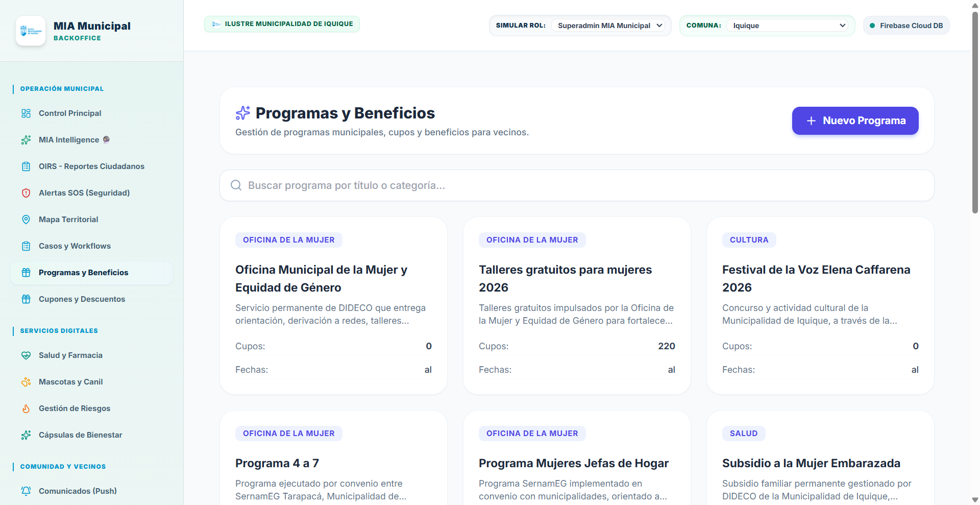
Task: Click the Cupones y Descuentos gift icon
Action: point(26,299)
